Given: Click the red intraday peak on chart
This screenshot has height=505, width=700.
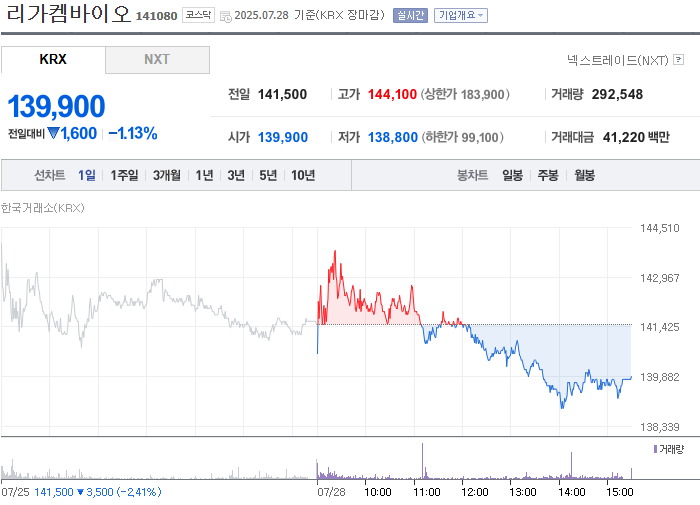Looking at the screenshot, I should tap(335, 253).
